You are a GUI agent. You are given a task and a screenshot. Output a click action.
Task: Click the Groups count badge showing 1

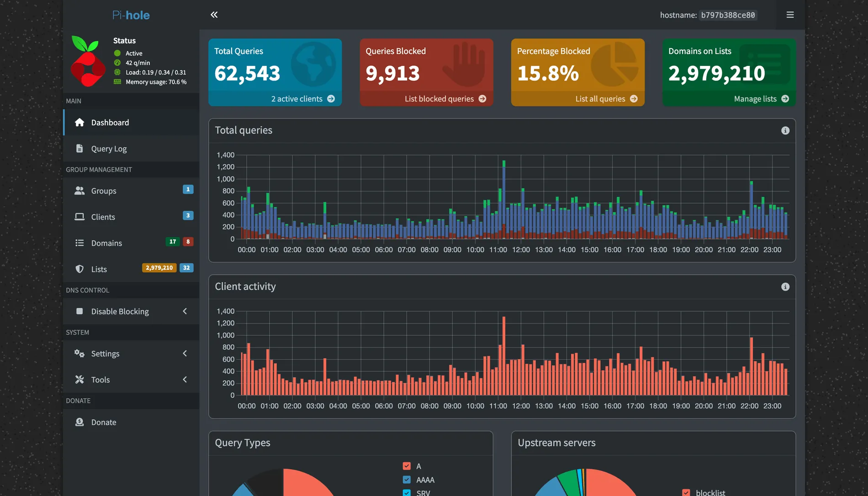coord(188,189)
